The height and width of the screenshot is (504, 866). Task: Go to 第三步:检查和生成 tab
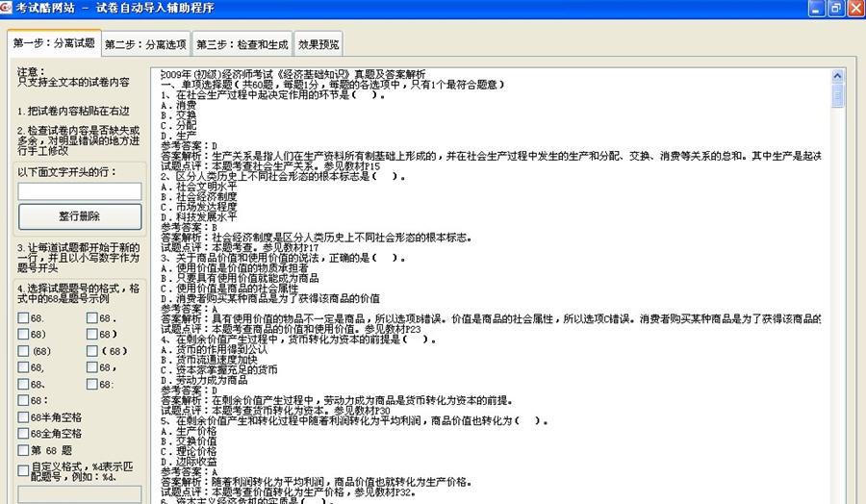pos(242,44)
